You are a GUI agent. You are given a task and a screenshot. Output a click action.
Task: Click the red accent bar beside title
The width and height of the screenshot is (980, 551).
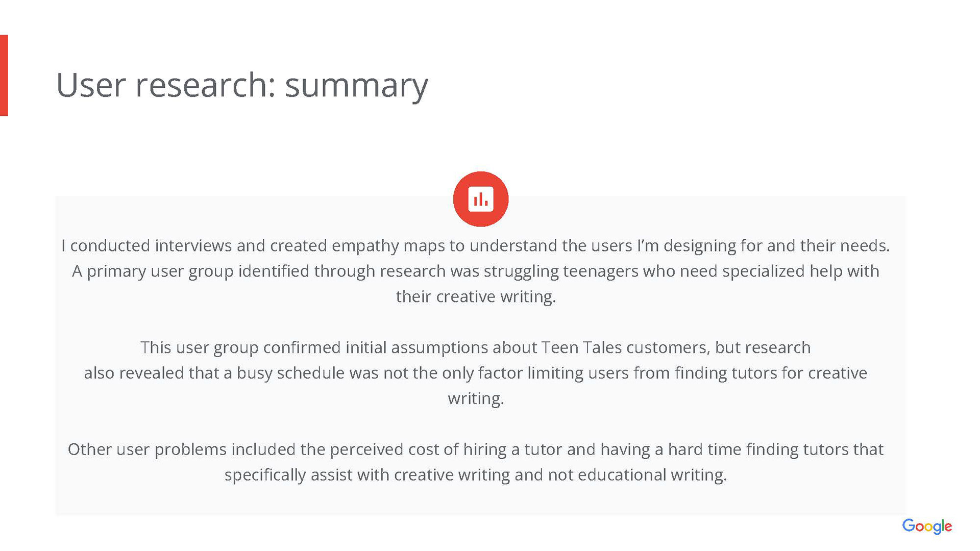(4, 76)
